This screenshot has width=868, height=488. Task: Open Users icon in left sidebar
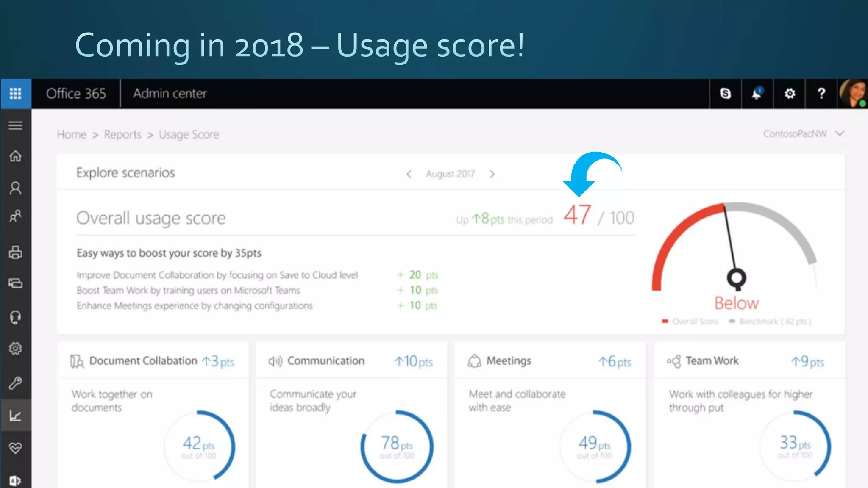pos(16,188)
